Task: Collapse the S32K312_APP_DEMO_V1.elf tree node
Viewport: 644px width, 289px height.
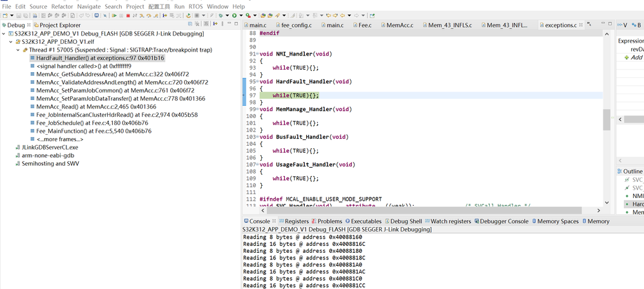Action: 11,42
